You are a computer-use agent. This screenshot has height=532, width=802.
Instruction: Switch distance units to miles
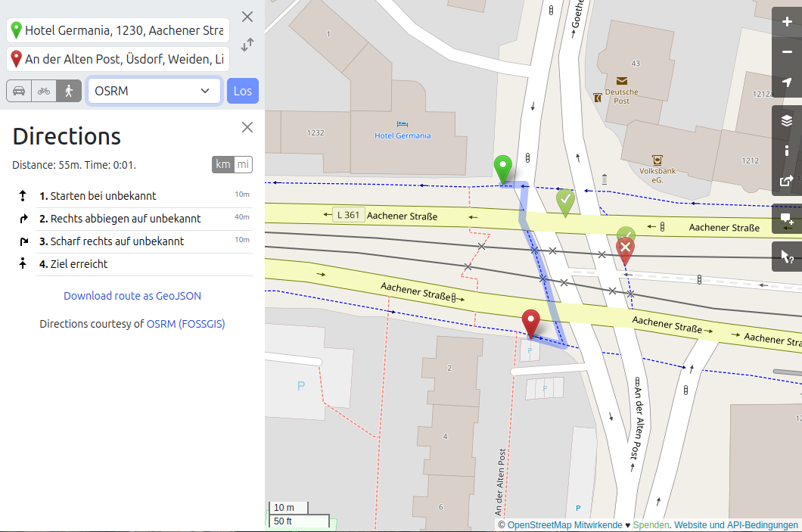click(243, 165)
